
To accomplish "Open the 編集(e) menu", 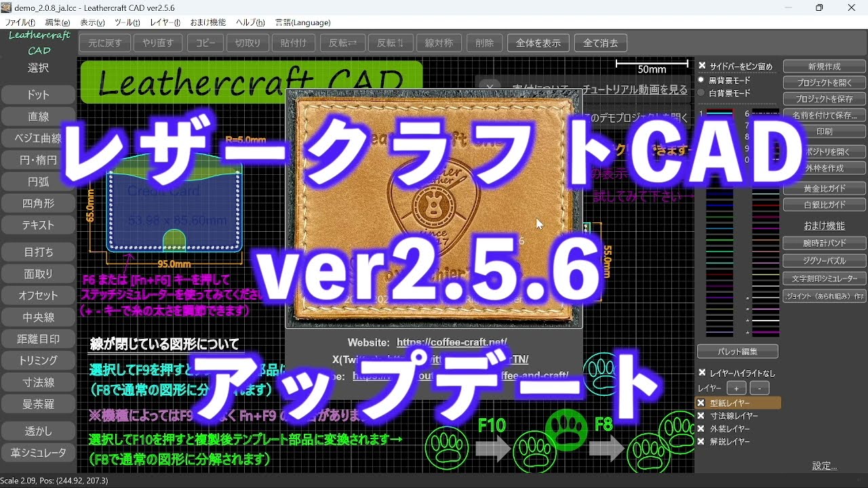I will click(58, 22).
